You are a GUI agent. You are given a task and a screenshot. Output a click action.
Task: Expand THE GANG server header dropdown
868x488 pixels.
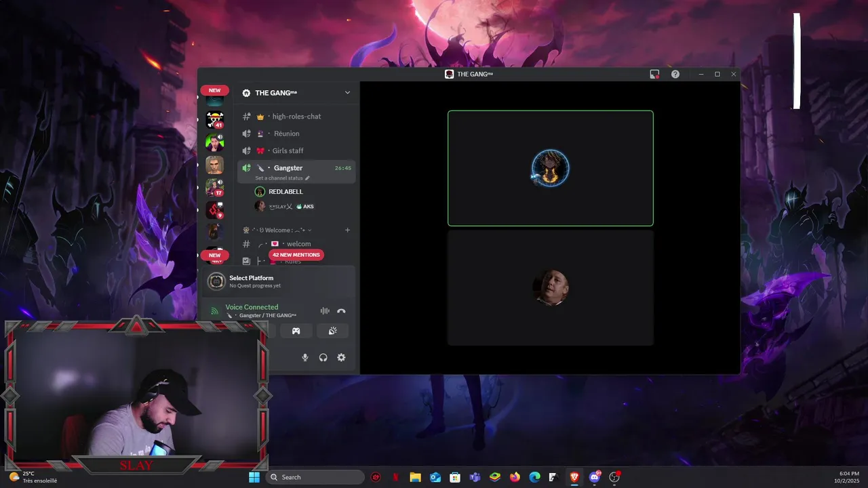(347, 93)
